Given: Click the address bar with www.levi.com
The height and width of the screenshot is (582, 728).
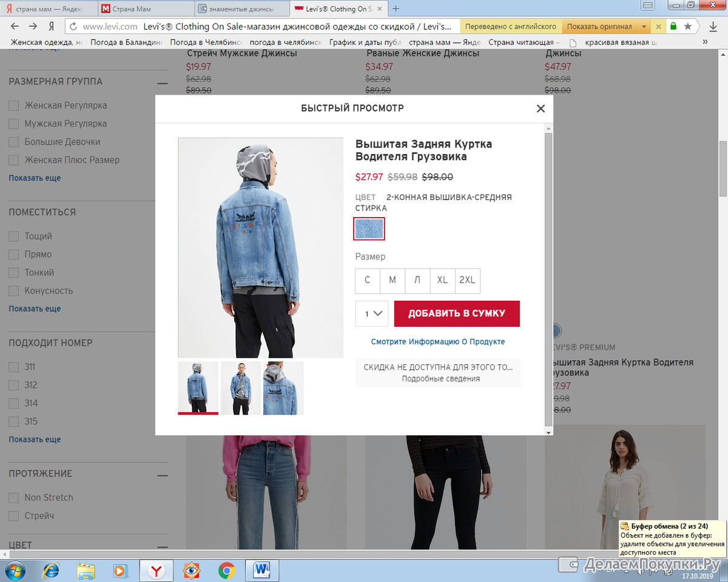Looking at the screenshot, I should click(261, 27).
